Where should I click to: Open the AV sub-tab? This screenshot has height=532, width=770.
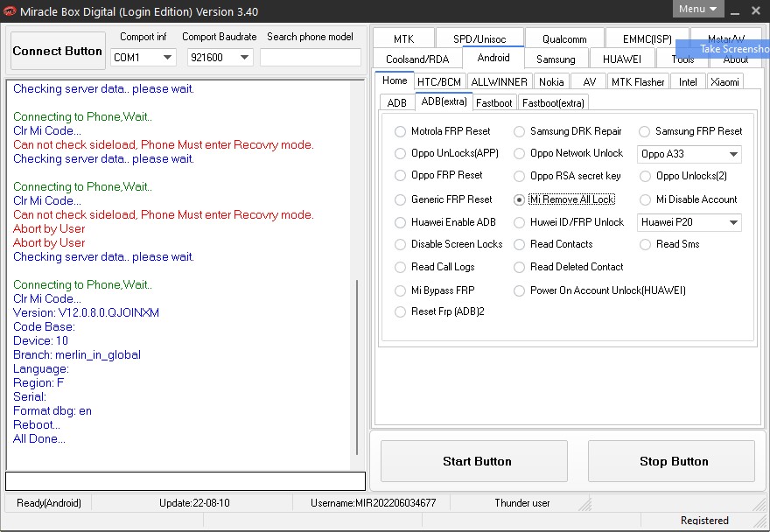589,81
